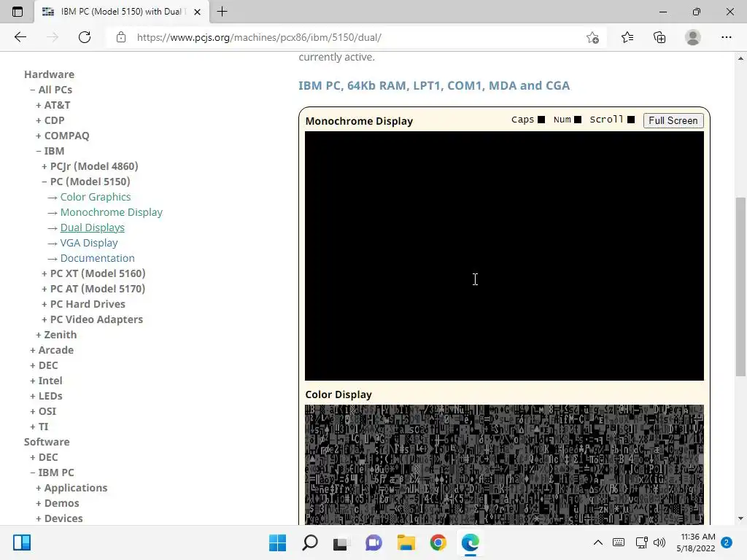Launch Google Chrome from taskbar

tap(438, 542)
